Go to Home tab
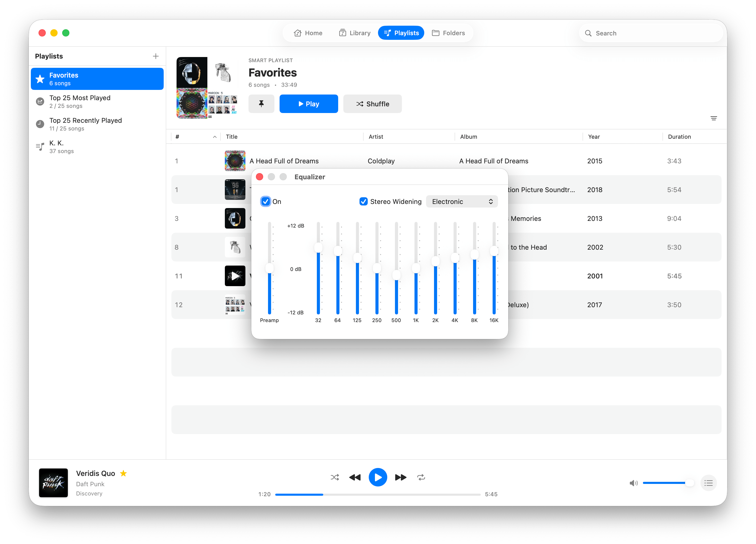Screen dimensions: 756x544 tap(308, 33)
